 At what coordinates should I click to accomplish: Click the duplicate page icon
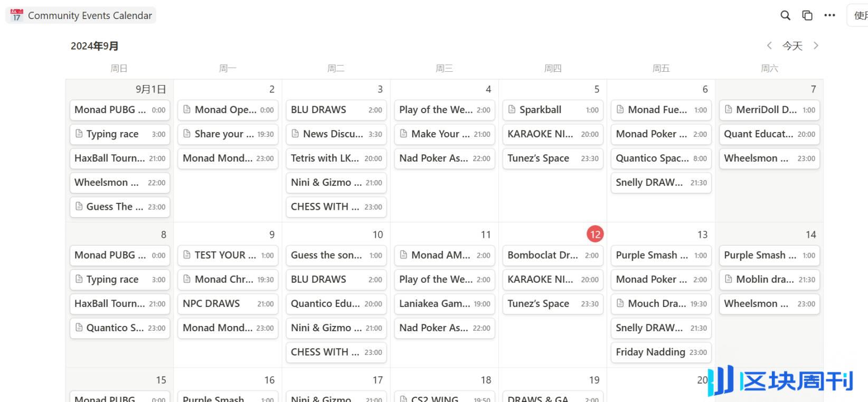(x=807, y=15)
